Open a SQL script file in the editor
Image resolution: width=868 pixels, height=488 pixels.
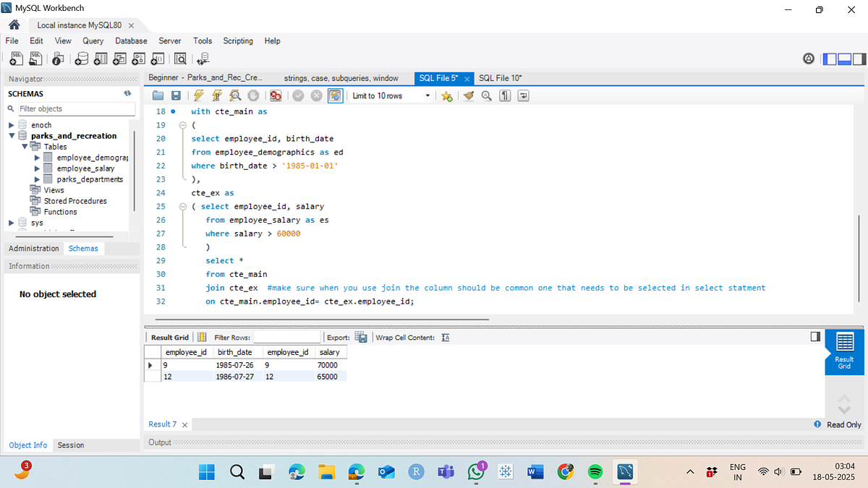158,95
